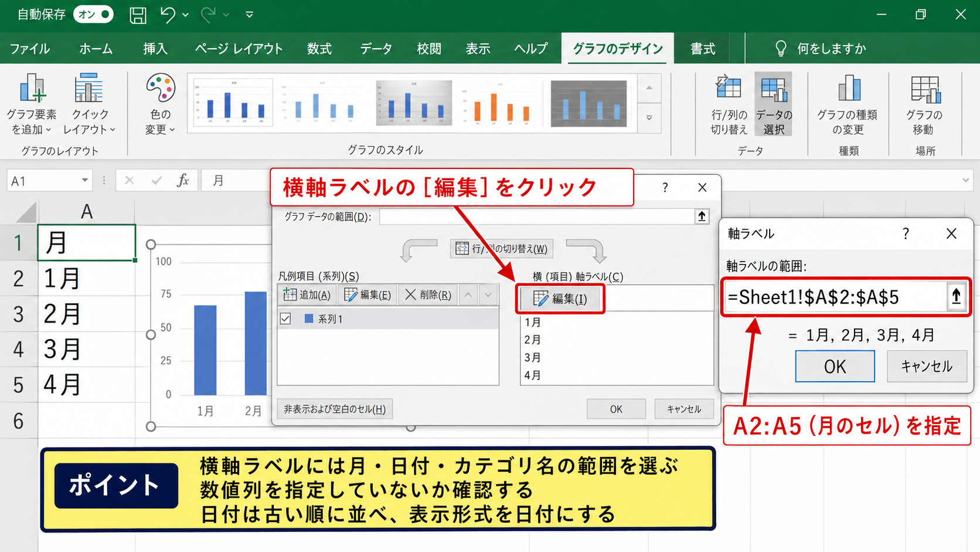The image size is (980, 552).
Task: Click 追加(A) to add a series
Action: 307,295
